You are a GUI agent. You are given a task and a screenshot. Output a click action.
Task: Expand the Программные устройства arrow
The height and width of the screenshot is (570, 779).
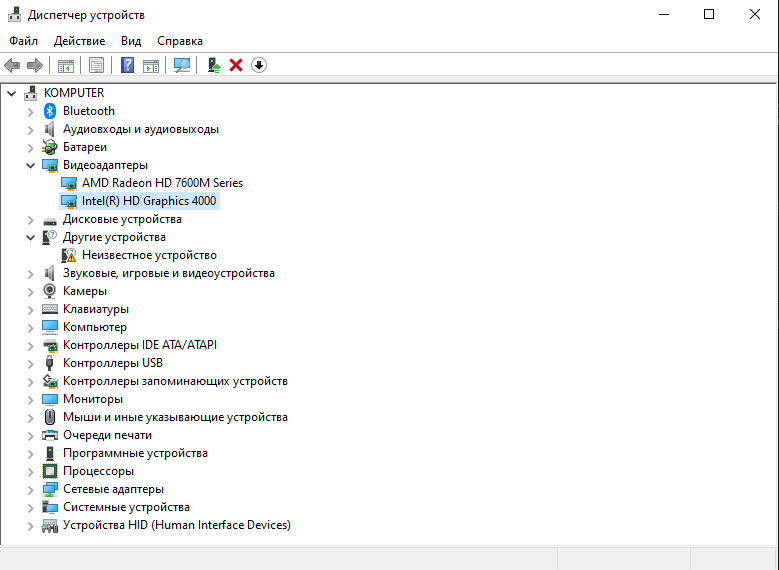click(30, 454)
